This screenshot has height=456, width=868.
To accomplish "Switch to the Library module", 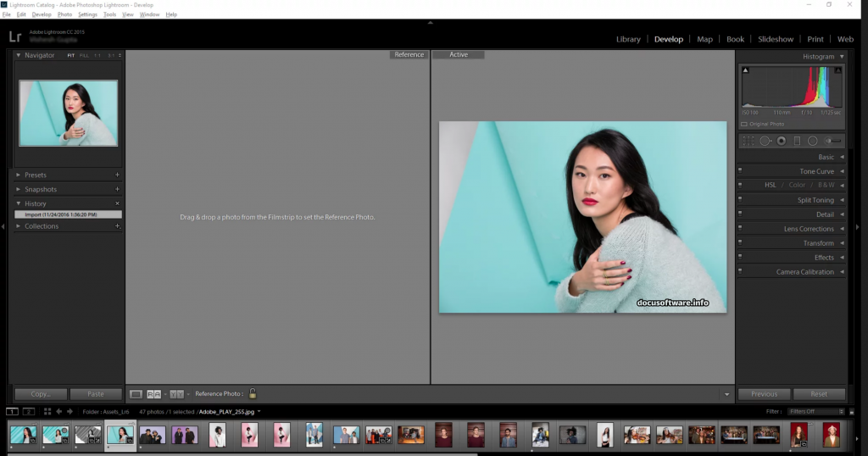I will click(x=628, y=39).
